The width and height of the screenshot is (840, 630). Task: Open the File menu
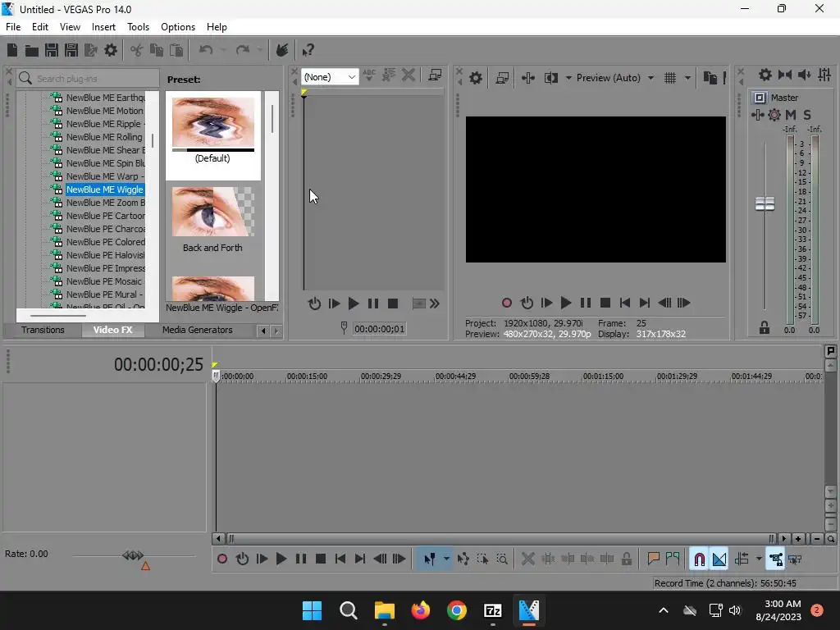point(13,27)
